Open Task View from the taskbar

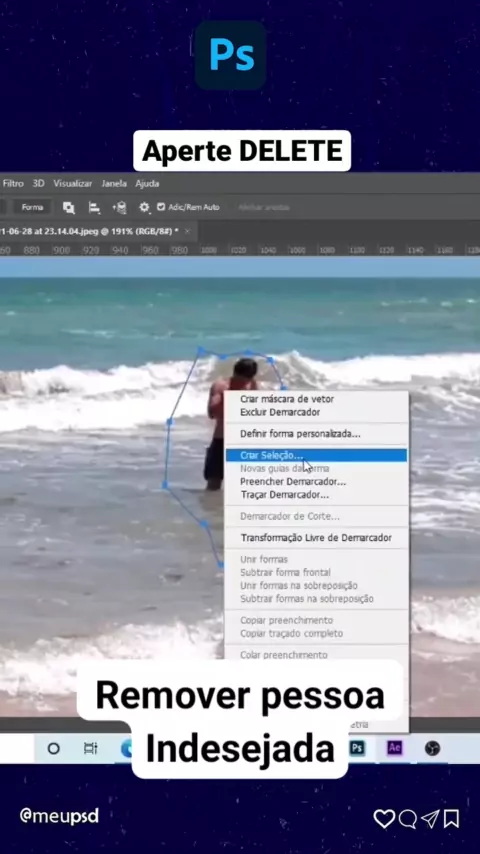[90, 748]
